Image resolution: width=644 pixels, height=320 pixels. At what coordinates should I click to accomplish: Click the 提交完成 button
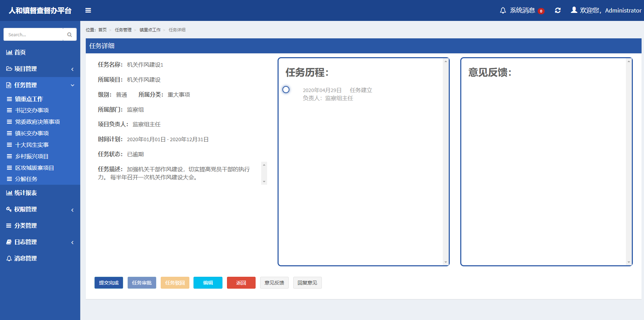pyautogui.click(x=109, y=283)
